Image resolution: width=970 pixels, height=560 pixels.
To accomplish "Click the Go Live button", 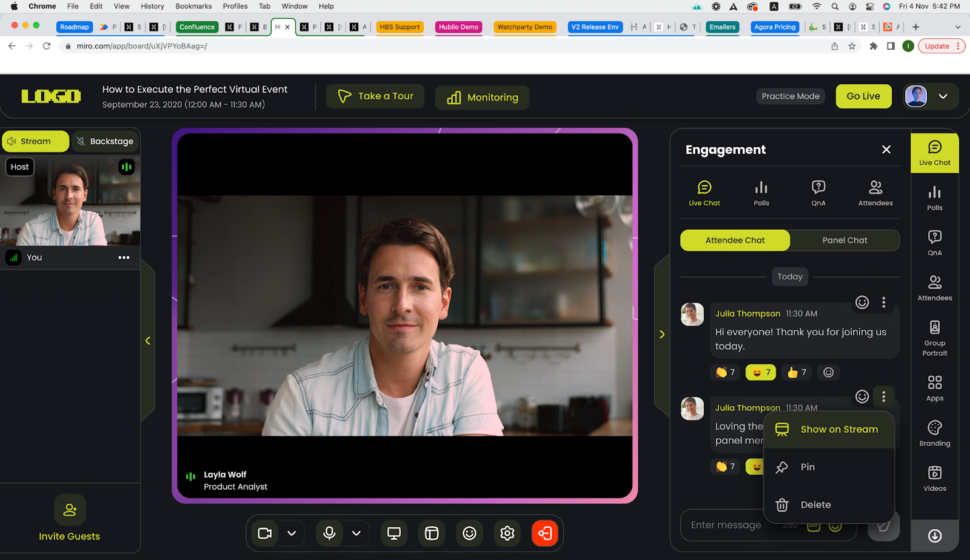I will pyautogui.click(x=863, y=96).
